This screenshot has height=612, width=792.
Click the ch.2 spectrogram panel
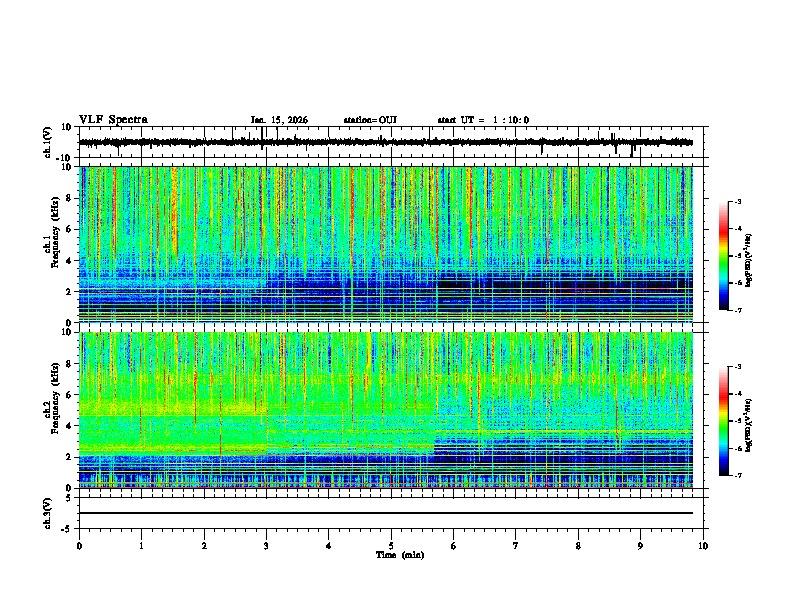pos(385,410)
